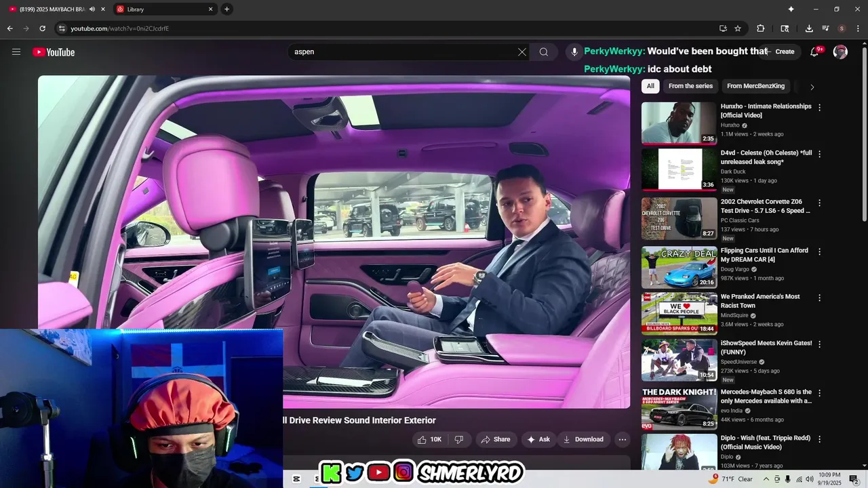
Task: Open The Dark Knight Maybach thumbnail
Action: (679, 408)
